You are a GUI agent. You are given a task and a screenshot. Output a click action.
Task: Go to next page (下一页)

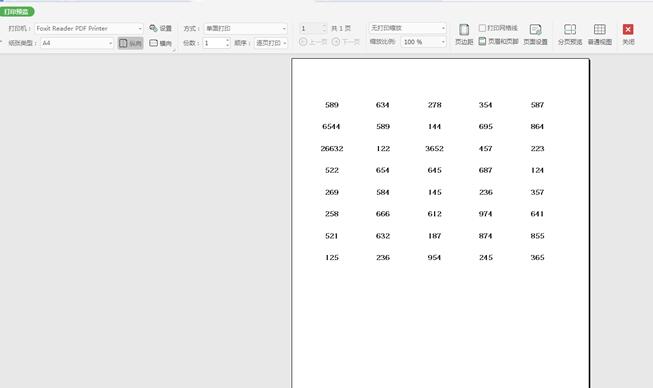click(x=346, y=42)
